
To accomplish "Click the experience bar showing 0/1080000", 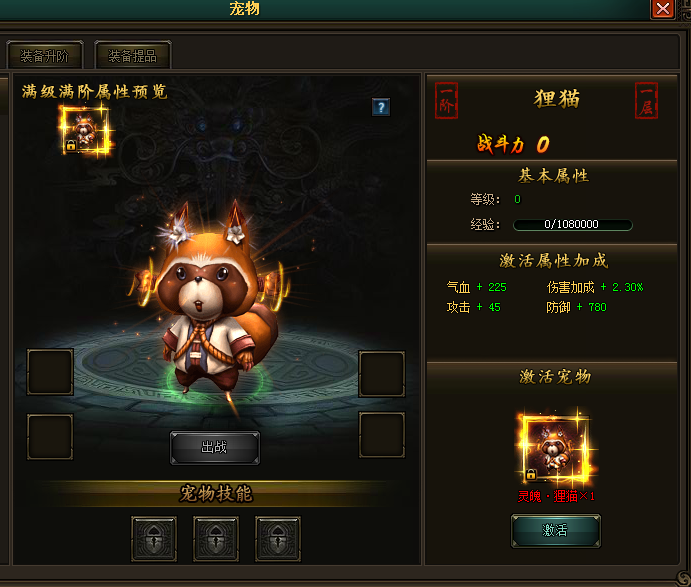I will tap(572, 224).
